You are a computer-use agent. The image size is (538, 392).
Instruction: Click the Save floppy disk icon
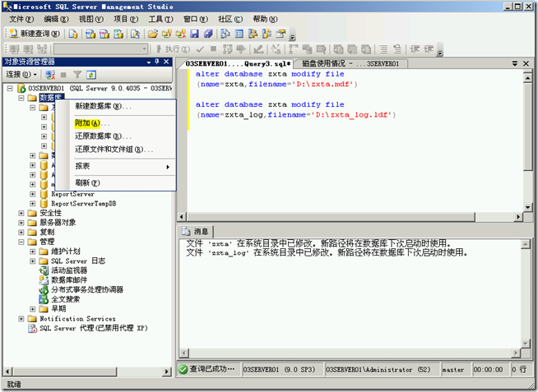click(194, 34)
